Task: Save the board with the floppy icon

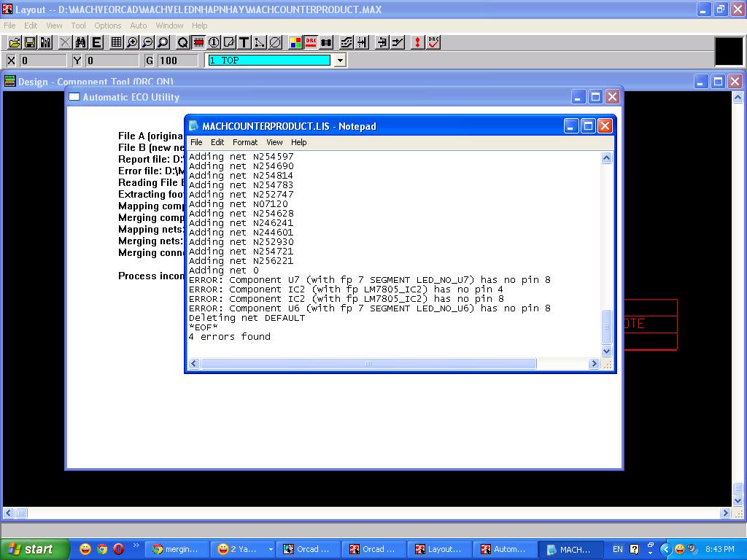Action: pyautogui.click(x=30, y=43)
